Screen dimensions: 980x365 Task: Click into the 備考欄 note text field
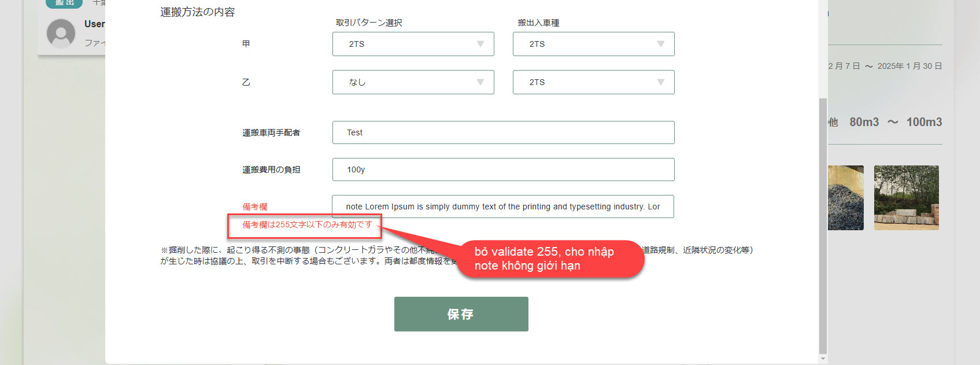coord(502,207)
